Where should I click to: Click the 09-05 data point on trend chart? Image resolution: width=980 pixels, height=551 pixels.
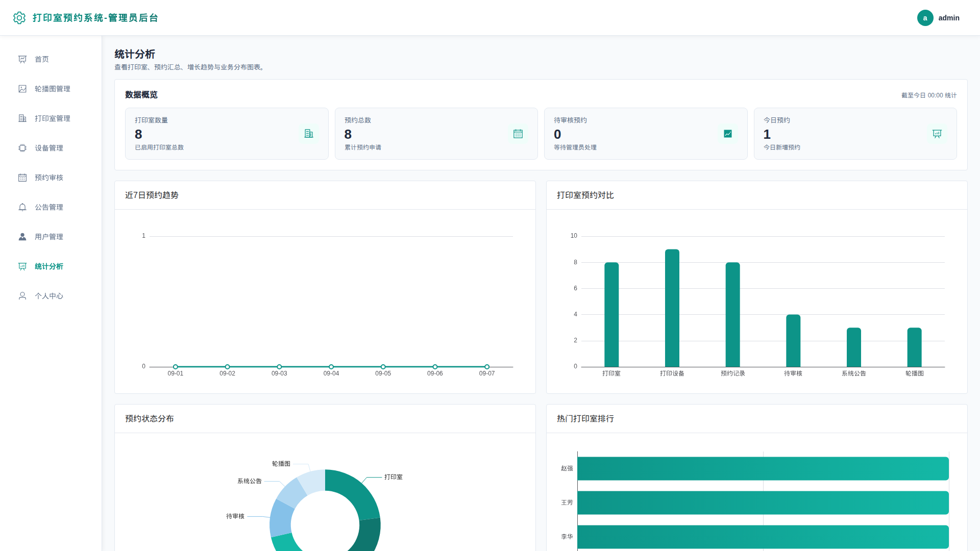click(383, 367)
